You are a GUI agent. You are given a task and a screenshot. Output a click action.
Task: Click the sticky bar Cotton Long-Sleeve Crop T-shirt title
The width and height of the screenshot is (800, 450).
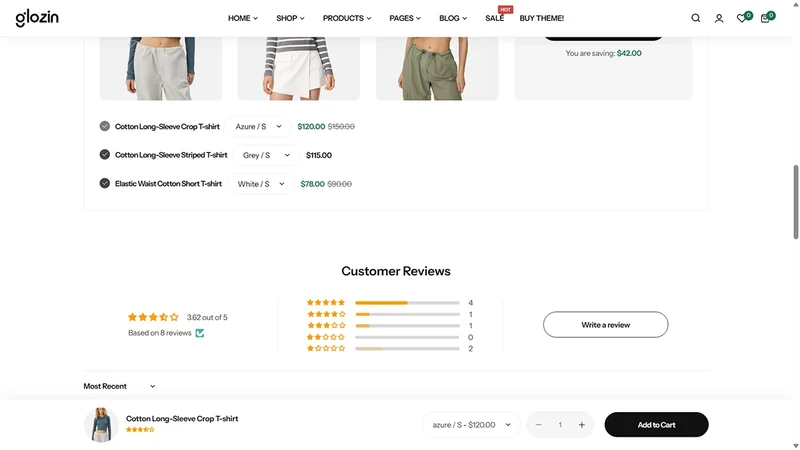pos(182,418)
